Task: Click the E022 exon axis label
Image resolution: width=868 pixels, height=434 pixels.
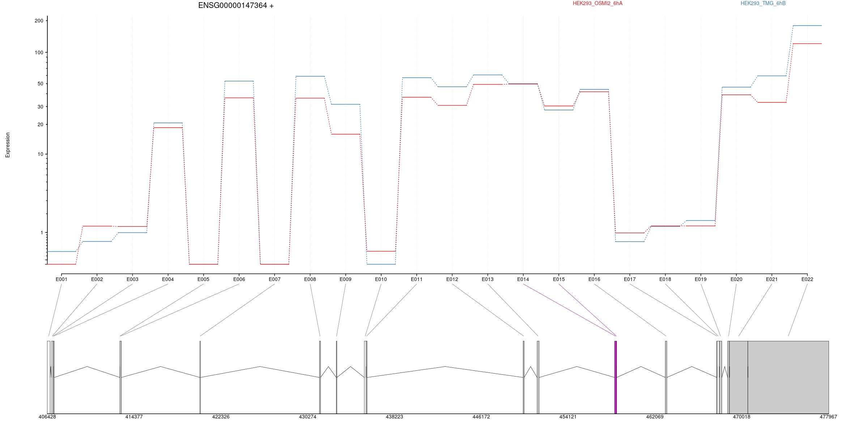Action: coord(807,279)
